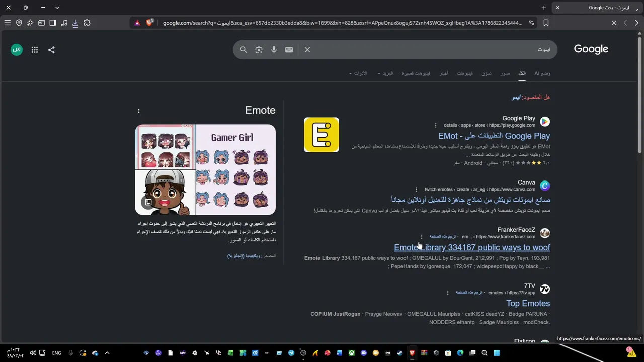Go to the Google logo homepage
The height and width of the screenshot is (362, 644).
coord(591,49)
